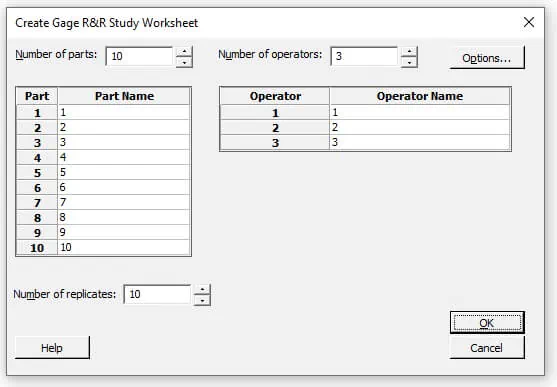This screenshot has height=387, width=557.
Task: Increase the Number of replicates spinner
Action: [x=202, y=290]
